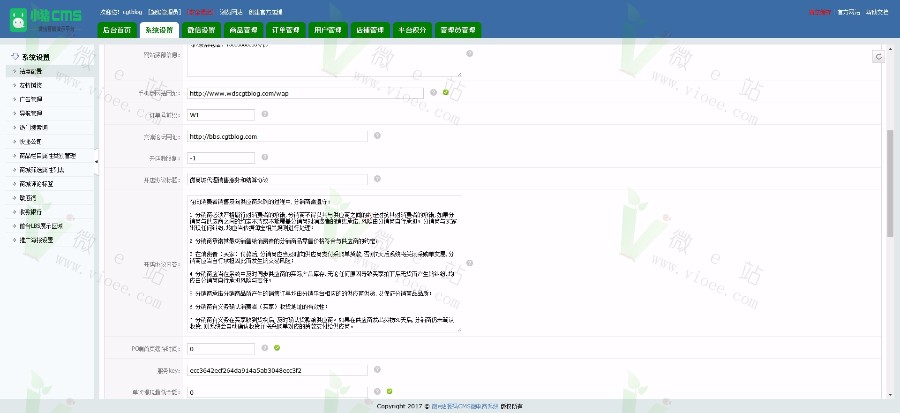Image resolution: width=900 pixels, height=413 pixels.
Task: Go to the 订单管理 tab
Action: [286, 30]
